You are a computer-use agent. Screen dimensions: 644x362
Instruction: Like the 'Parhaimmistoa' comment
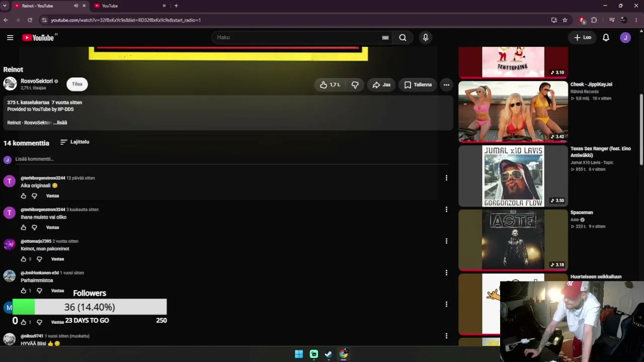(x=23, y=291)
